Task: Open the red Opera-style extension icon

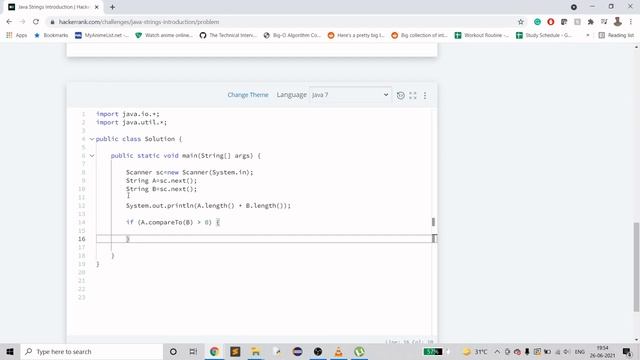Action: (551, 22)
